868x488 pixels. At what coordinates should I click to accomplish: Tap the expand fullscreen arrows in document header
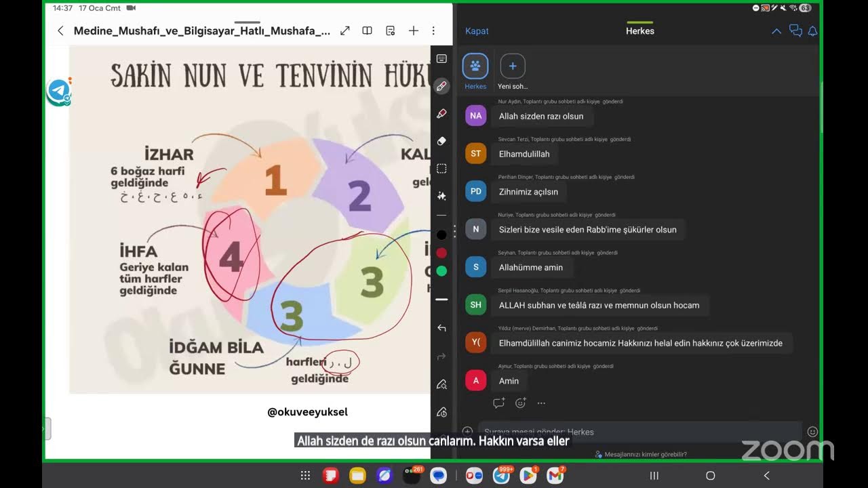point(345,30)
